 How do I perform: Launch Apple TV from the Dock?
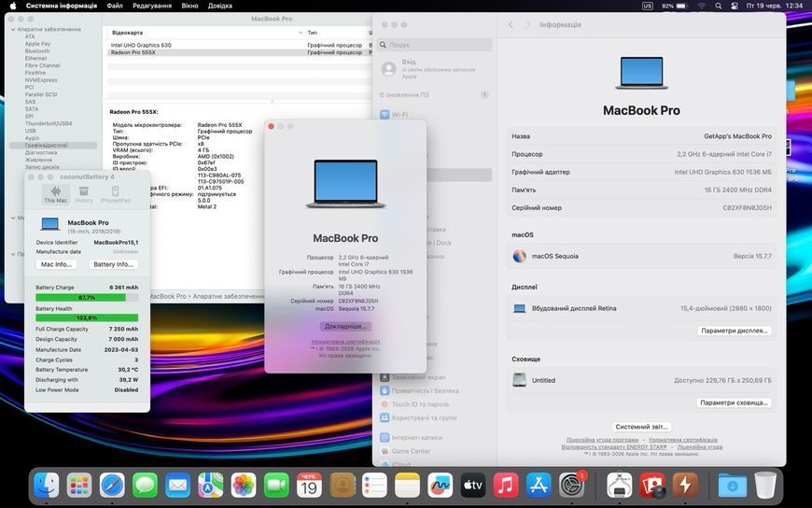point(473,486)
